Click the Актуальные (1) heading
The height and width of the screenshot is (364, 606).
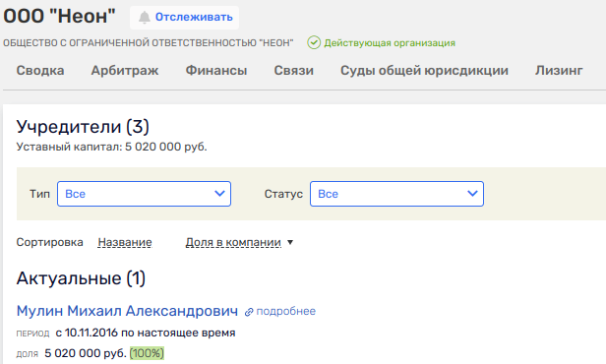click(x=81, y=278)
